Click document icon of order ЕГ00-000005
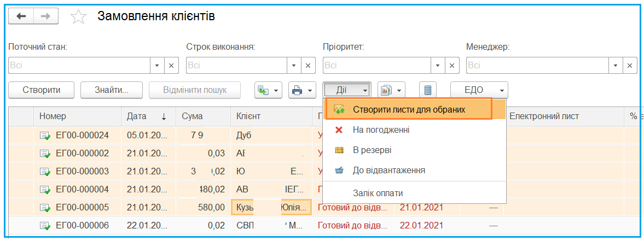Screen dimensions: 644x241 tap(45, 208)
